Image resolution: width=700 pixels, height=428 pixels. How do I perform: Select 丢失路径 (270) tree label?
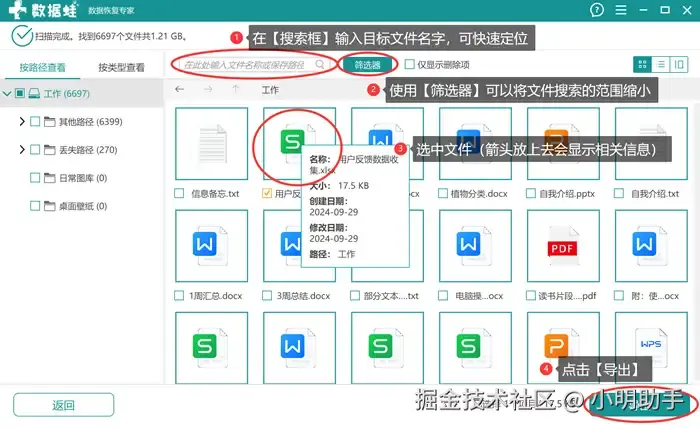[88, 150]
